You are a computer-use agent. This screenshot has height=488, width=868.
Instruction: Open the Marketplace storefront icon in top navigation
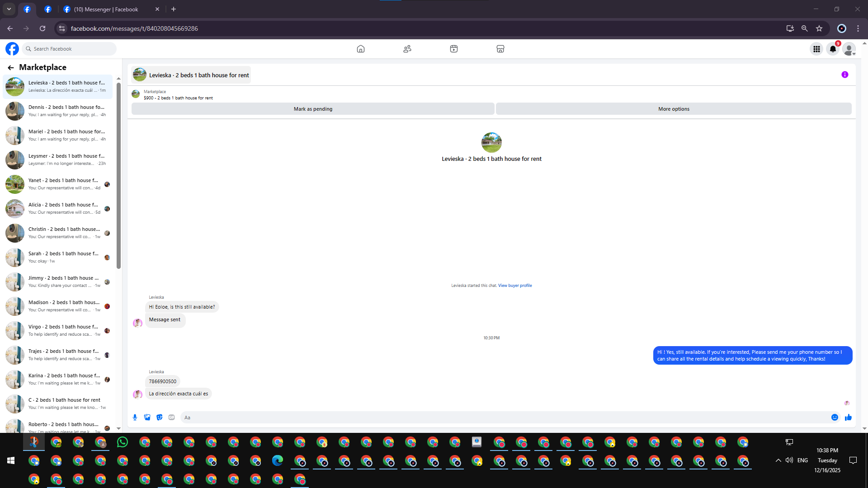500,49
